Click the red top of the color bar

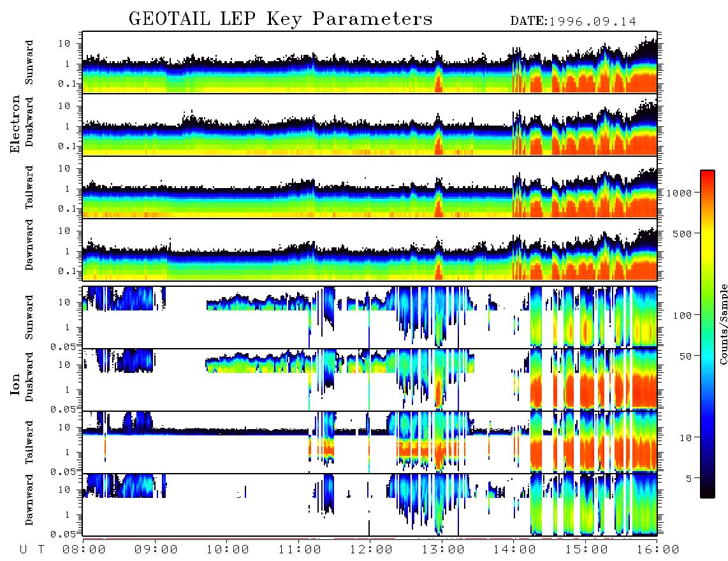coord(707,174)
